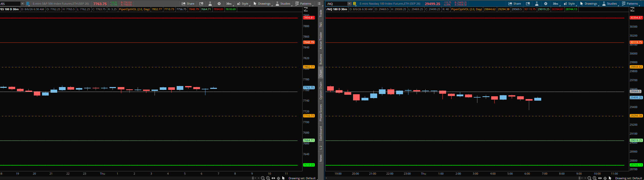Click the blue link color 3 badge beside /ES
644x180 pixels.
[x=28, y=4]
